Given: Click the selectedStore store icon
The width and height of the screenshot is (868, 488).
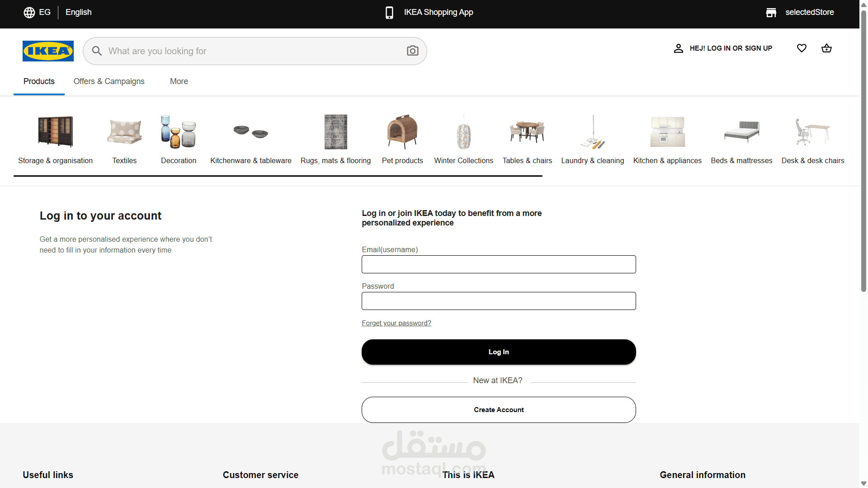Looking at the screenshot, I should click(771, 12).
